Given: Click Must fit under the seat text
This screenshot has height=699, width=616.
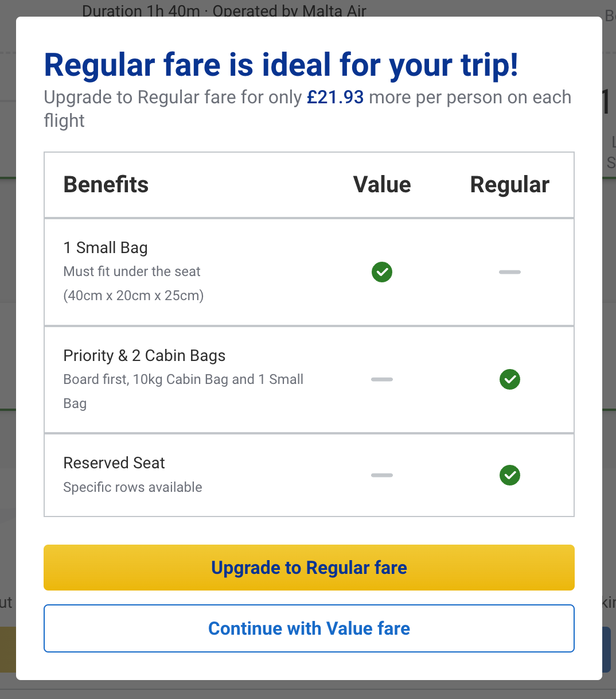Looking at the screenshot, I should click(x=132, y=272).
